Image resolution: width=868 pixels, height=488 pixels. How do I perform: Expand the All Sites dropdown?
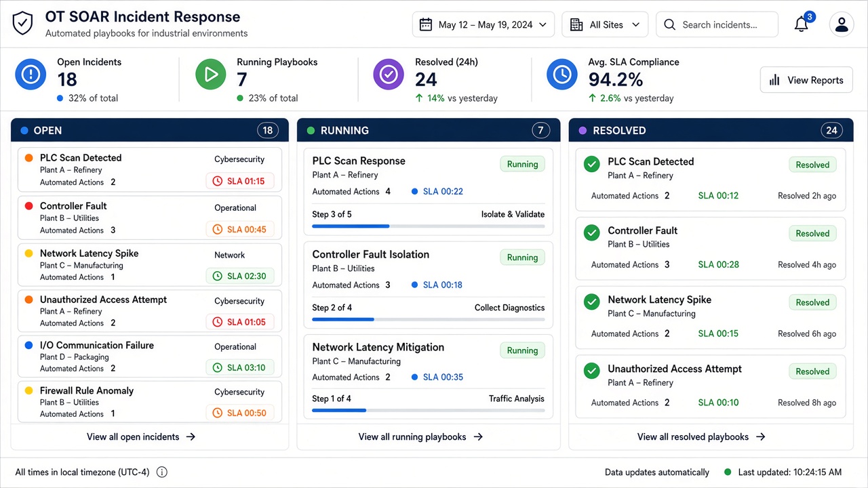[x=605, y=24]
